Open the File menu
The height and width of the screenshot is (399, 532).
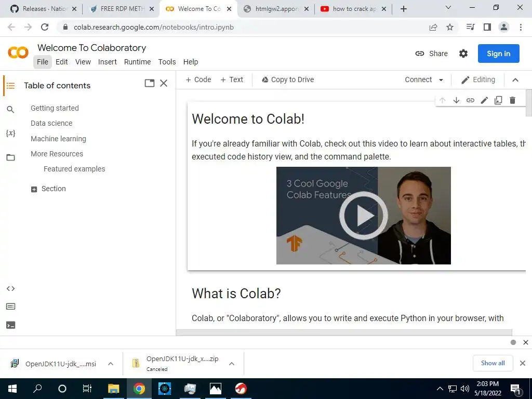point(43,62)
